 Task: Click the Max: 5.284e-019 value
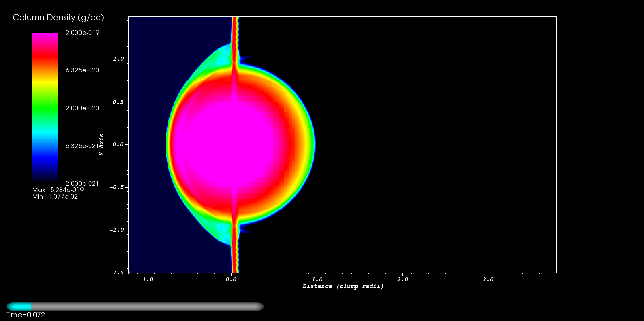(x=58, y=190)
